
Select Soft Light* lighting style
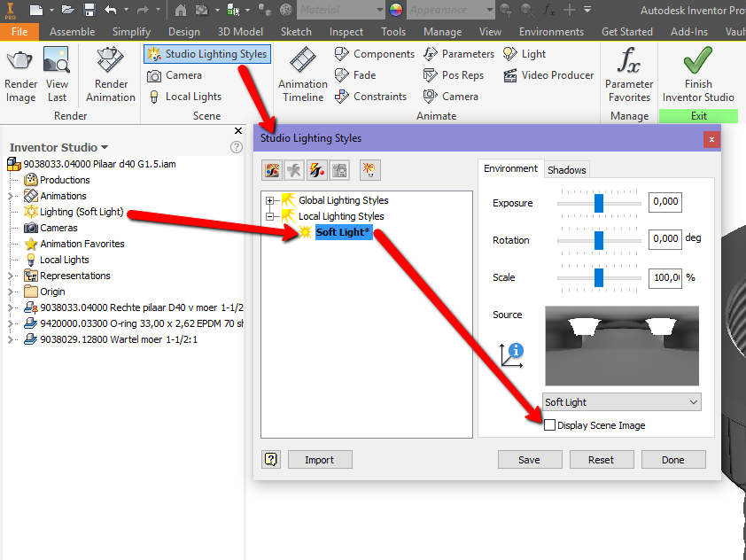click(x=343, y=232)
